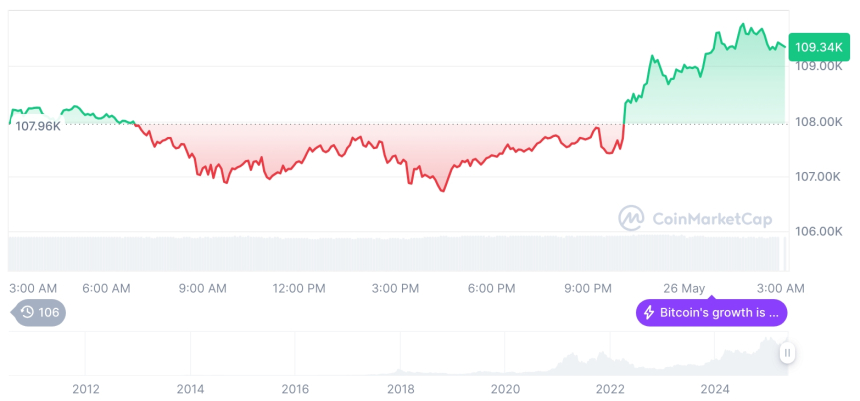Jump to 2016 on the year navigator
The height and width of the screenshot is (401, 860).
[x=295, y=389]
